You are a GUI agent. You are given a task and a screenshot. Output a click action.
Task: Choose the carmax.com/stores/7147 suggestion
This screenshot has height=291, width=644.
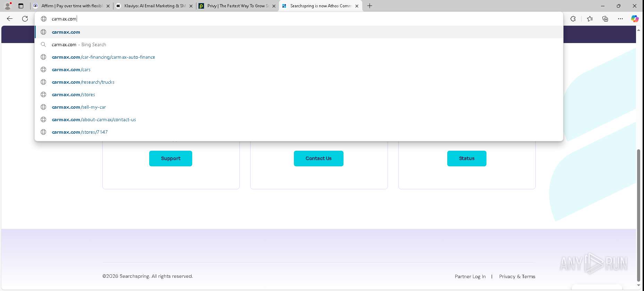[299, 132]
